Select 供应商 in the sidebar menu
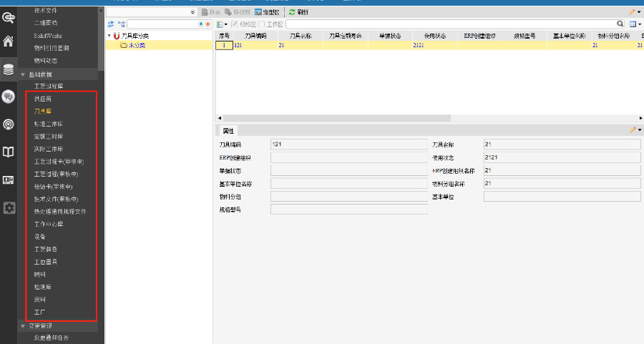The image size is (644, 344). coord(44,99)
